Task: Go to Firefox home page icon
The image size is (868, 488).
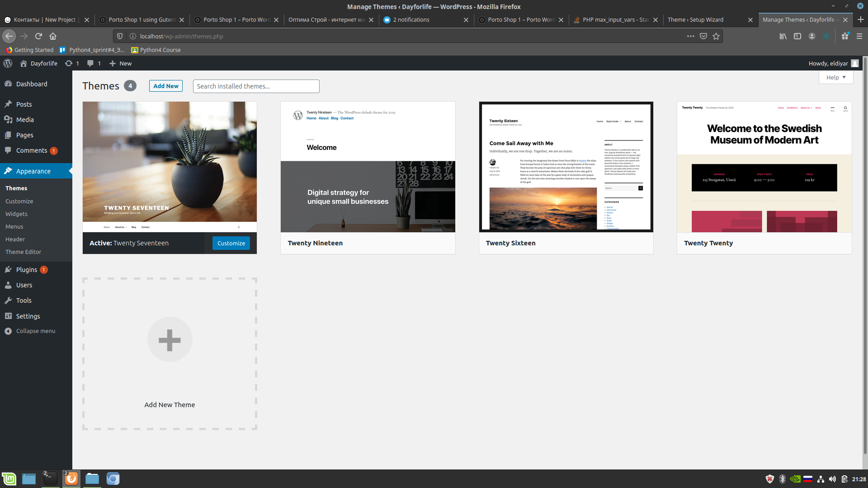Action: point(53,36)
